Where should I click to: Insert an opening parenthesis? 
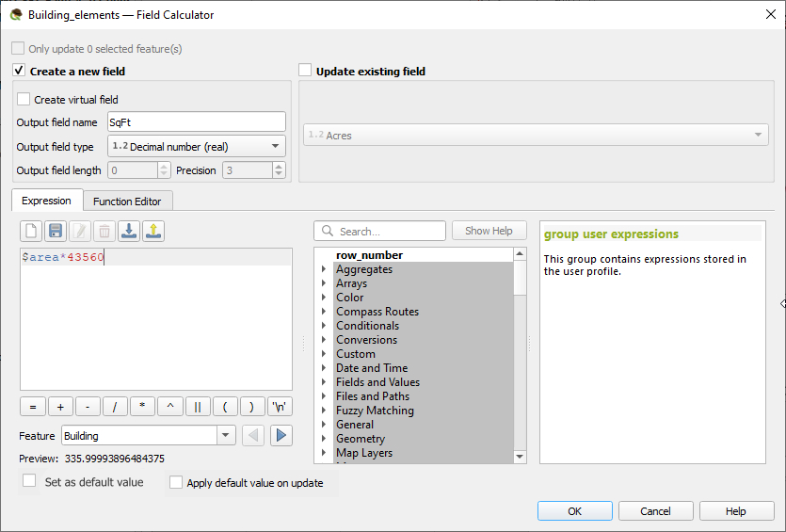pyautogui.click(x=225, y=407)
